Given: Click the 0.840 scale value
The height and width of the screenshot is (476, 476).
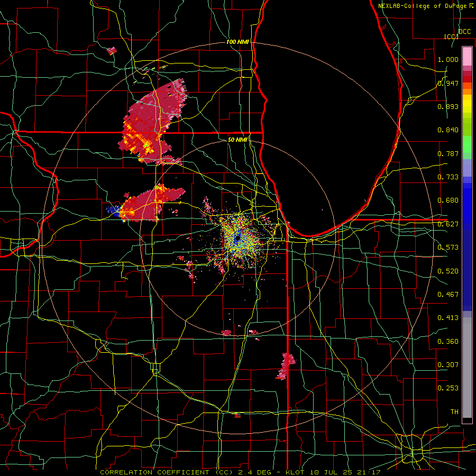Looking at the screenshot, I should pos(448,130).
